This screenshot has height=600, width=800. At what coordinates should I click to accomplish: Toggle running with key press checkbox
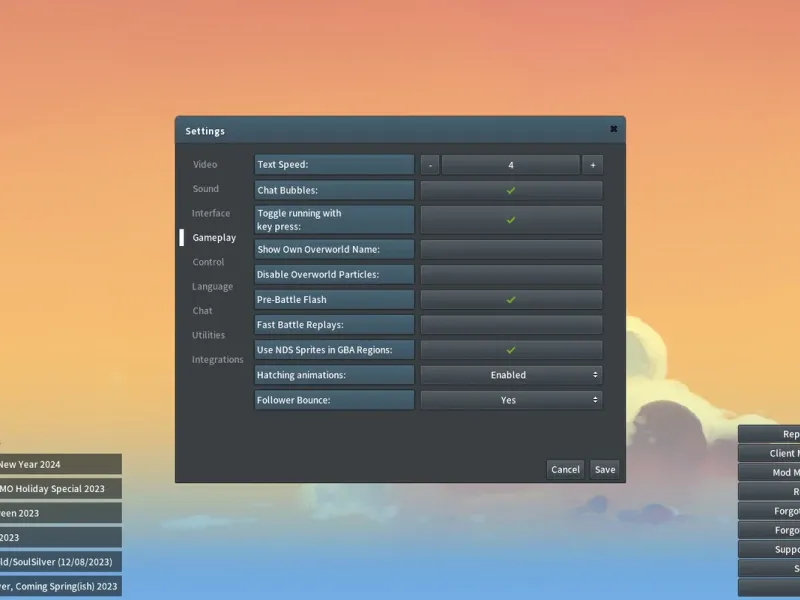[511, 220]
